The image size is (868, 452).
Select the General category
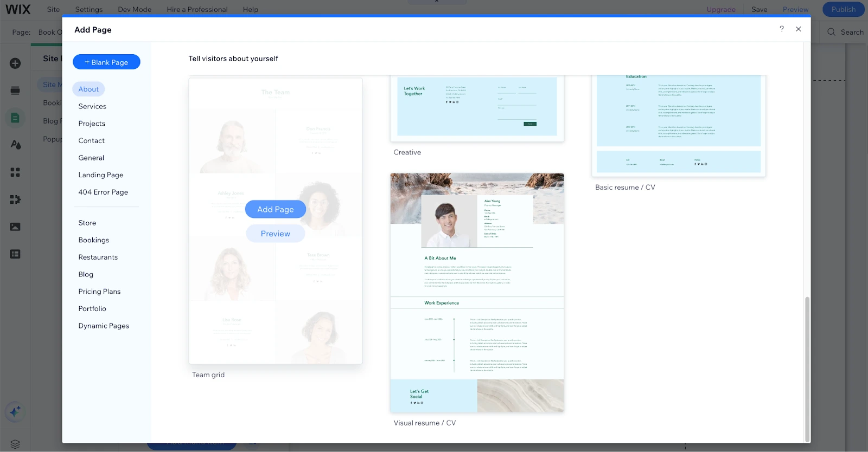pyautogui.click(x=91, y=158)
